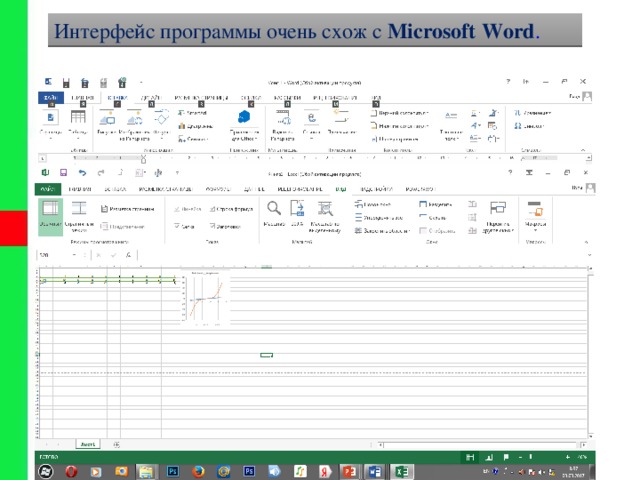Insert a Symbol (omega icon) in Word
The image size is (640, 480).
[x=529, y=126]
